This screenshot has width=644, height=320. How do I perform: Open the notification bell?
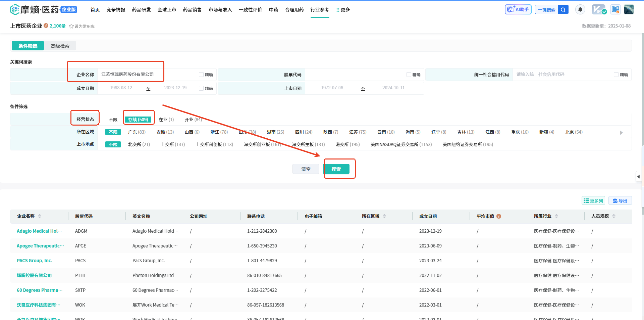(x=580, y=9)
